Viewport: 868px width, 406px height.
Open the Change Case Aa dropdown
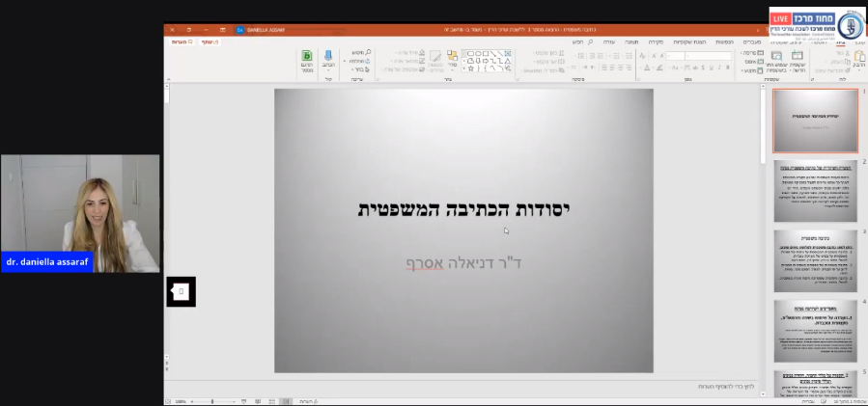pyautogui.click(x=675, y=68)
